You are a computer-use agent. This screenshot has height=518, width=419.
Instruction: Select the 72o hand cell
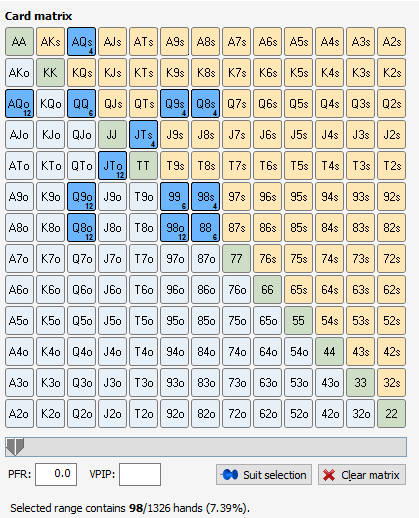pos(236,414)
